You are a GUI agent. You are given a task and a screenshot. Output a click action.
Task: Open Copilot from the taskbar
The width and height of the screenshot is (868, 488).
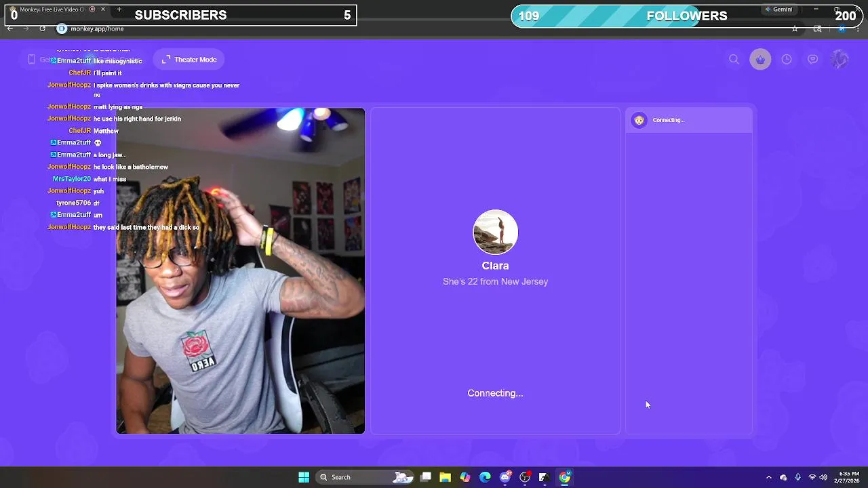click(465, 477)
